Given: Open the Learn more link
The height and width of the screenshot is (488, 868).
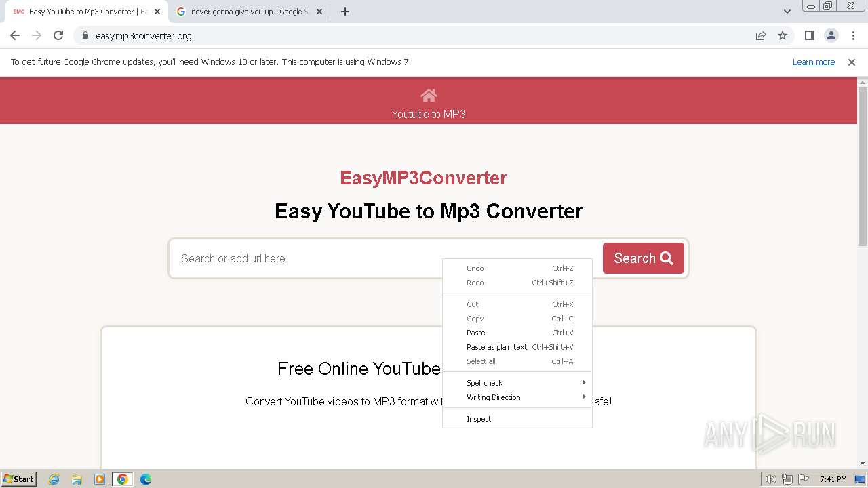Looking at the screenshot, I should 814,62.
